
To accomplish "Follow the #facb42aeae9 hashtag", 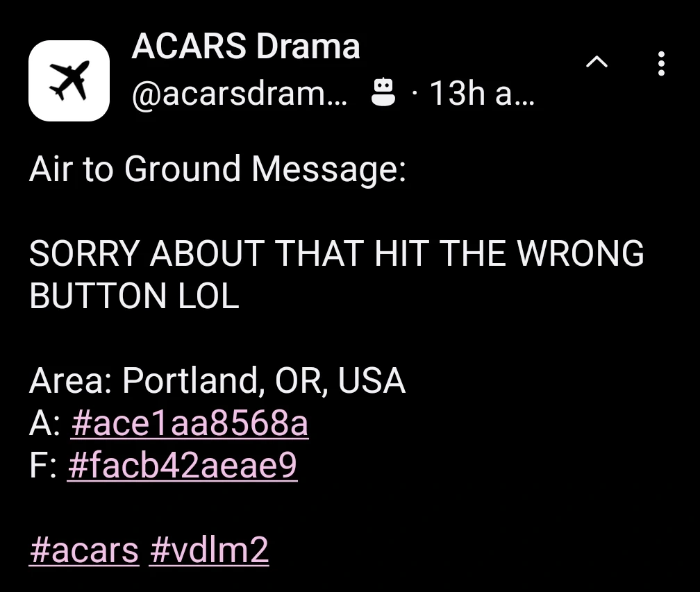I will 182,465.
